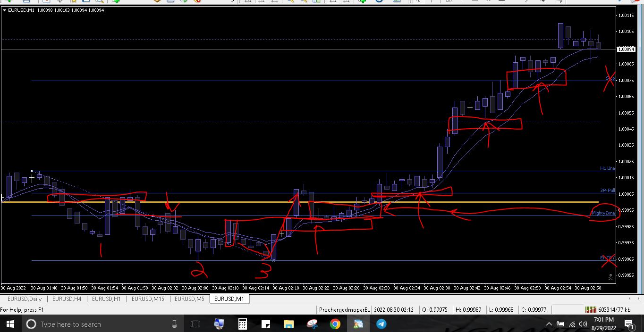Switch to the EURUSD,M15 chart tab

[148, 299]
